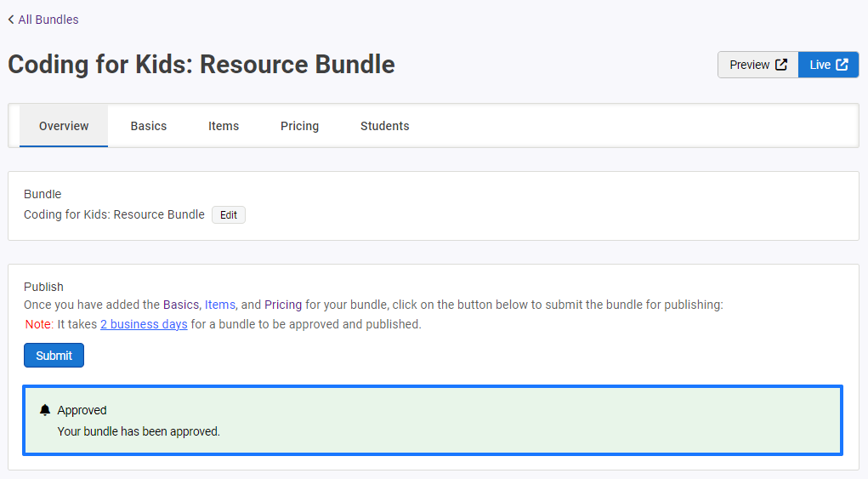Open the Live bundle page
This screenshot has width=868, height=479.
(x=828, y=65)
